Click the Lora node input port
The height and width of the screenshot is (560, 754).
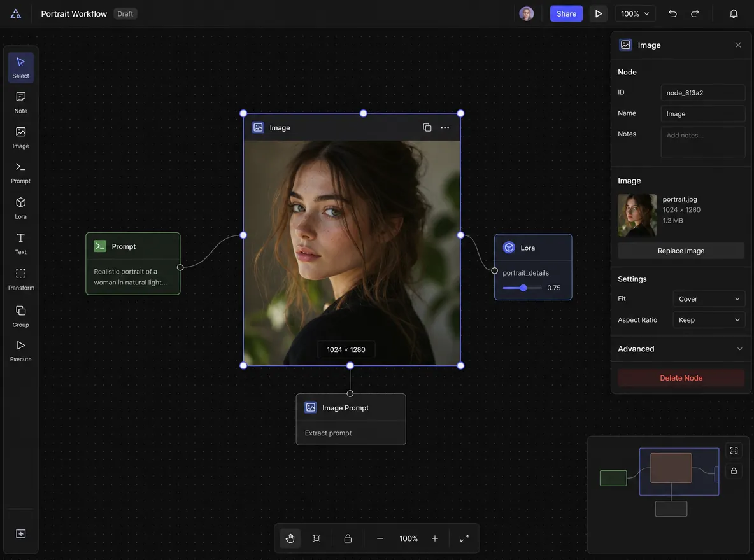click(494, 270)
